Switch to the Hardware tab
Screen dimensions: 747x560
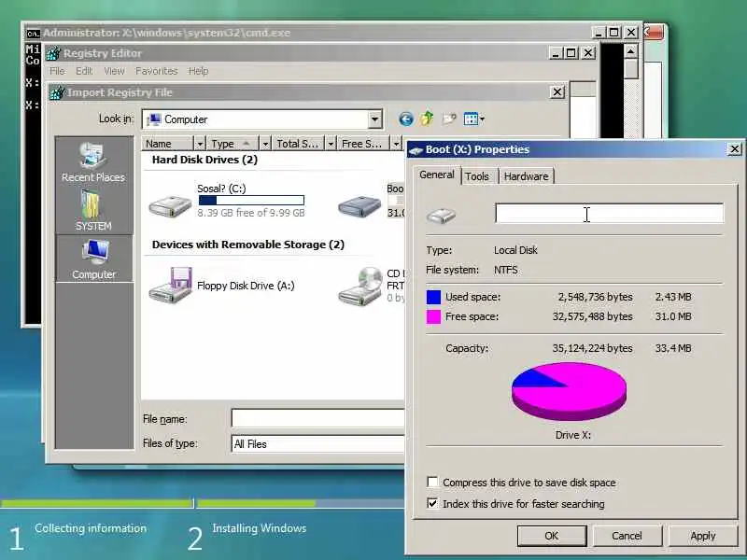(x=526, y=176)
